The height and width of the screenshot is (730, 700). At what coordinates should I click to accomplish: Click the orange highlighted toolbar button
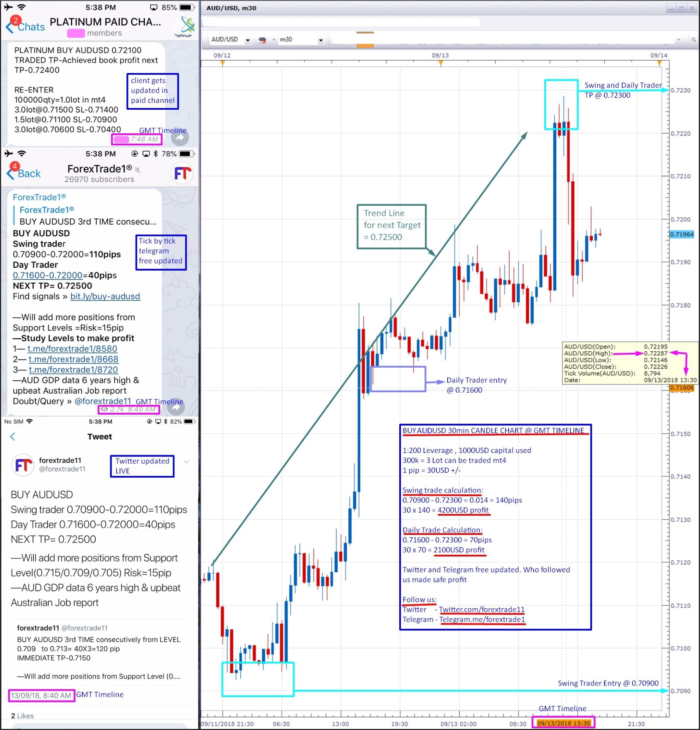click(x=365, y=40)
